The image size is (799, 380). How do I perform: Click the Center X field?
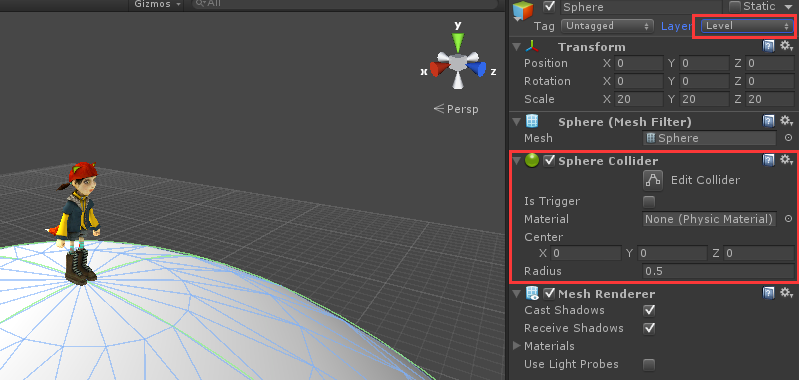tap(586, 253)
